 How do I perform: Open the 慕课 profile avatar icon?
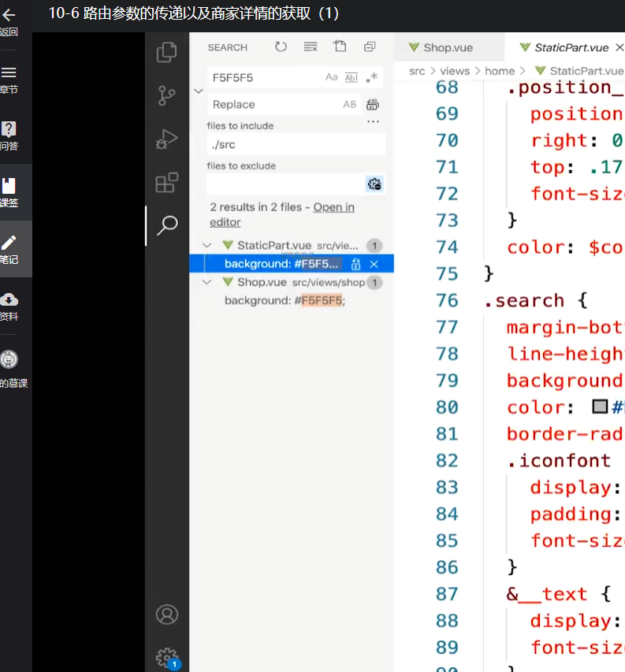pos(9,359)
